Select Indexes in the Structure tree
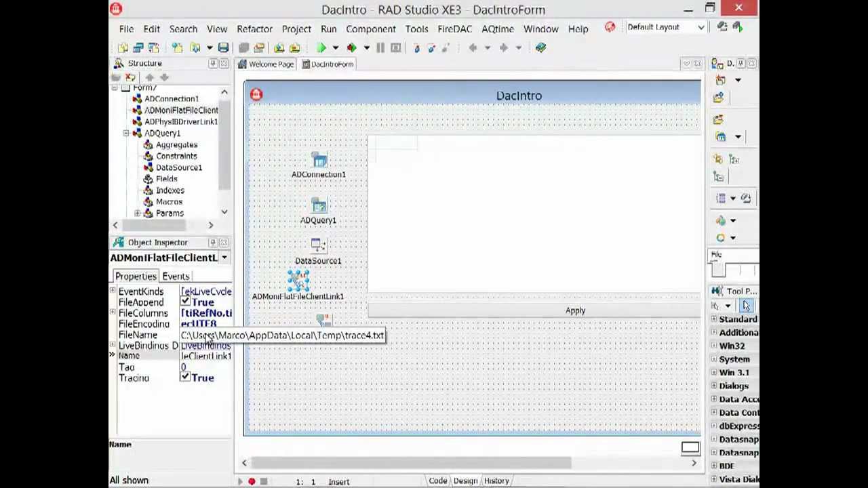Screen dimensions: 868x488 pyautogui.click(x=170, y=190)
